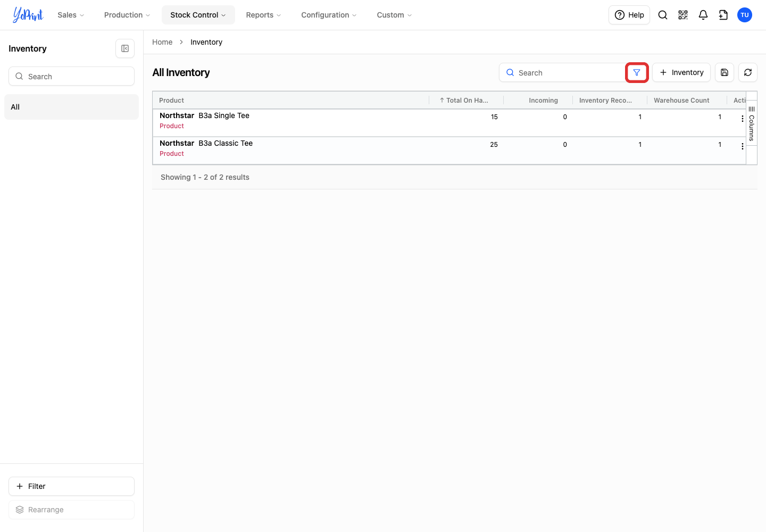The width and height of the screenshot is (766, 532).
Task: Select the All view in sidebar
Action: tap(71, 107)
